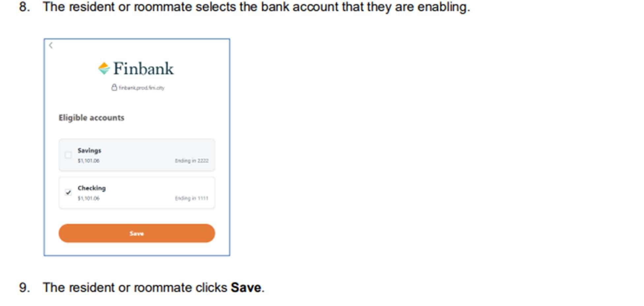Click the number 8 list marker
The image size is (644, 306).
(x=24, y=7)
